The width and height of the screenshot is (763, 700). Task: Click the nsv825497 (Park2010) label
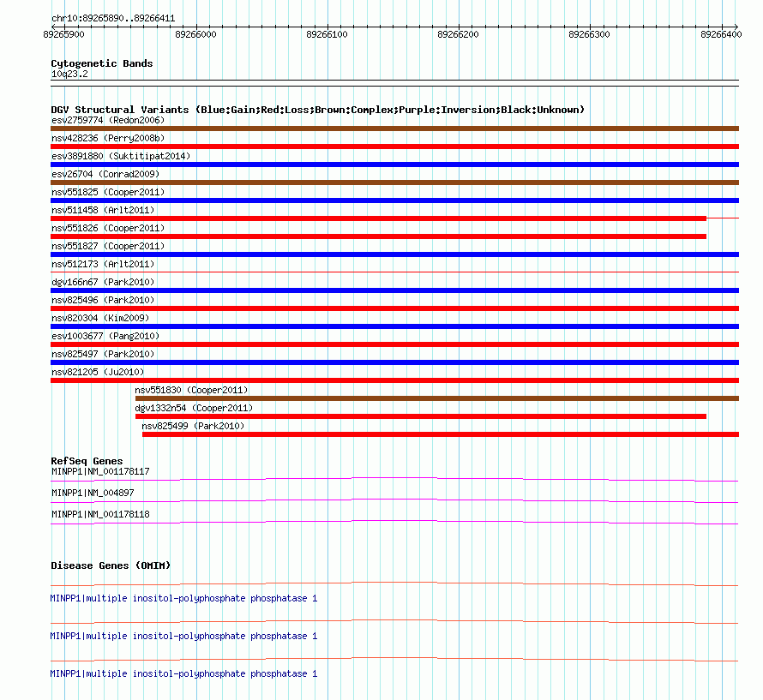pyautogui.click(x=103, y=354)
